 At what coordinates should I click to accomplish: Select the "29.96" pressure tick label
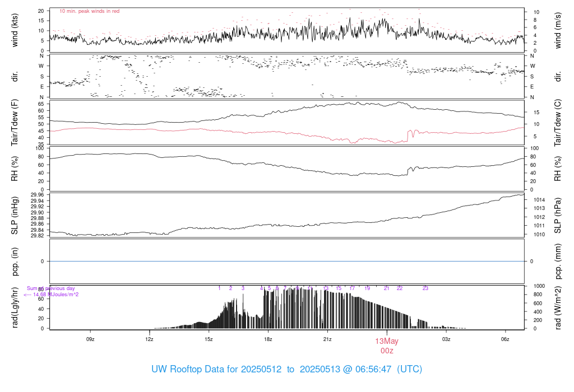click(x=38, y=195)
